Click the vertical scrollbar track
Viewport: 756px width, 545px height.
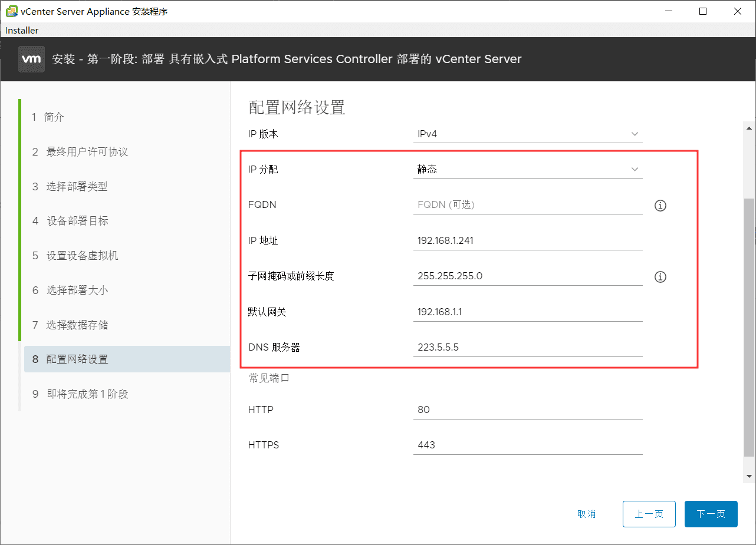click(x=749, y=295)
